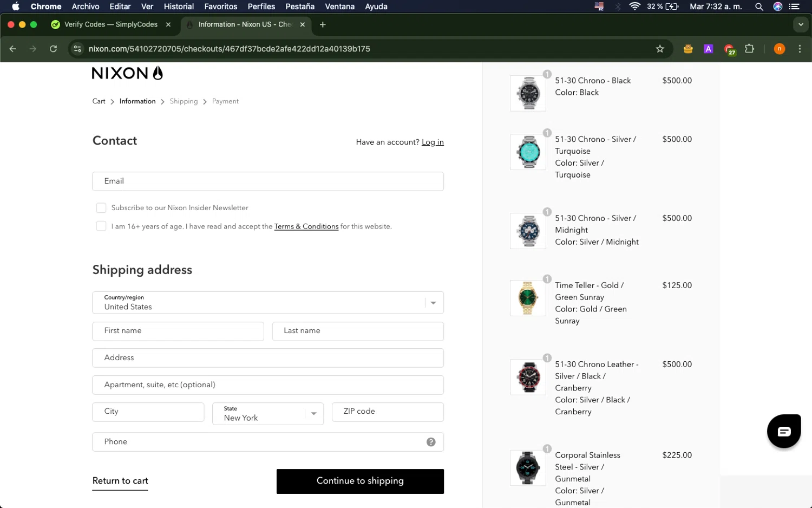
Task: Click the 51-30 Chrono Black watch thumbnail
Action: tap(528, 93)
